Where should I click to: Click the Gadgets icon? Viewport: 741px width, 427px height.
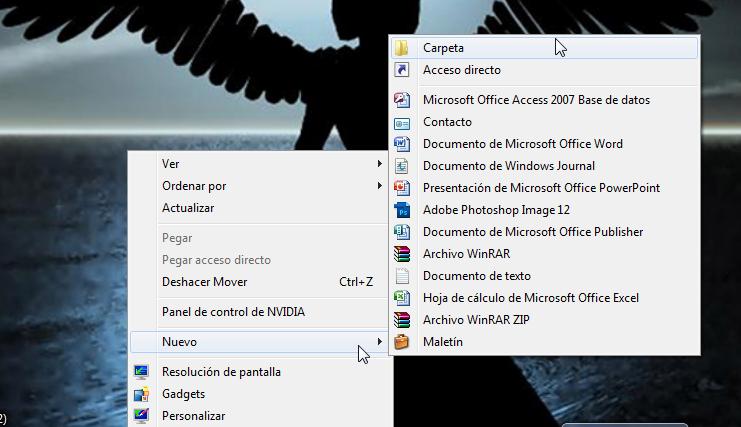(x=141, y=394)
